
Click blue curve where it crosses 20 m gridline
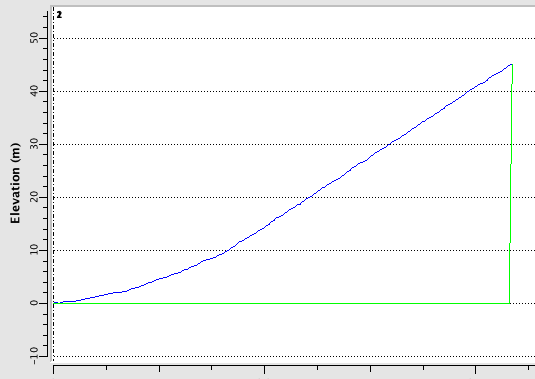coord(309,197)
